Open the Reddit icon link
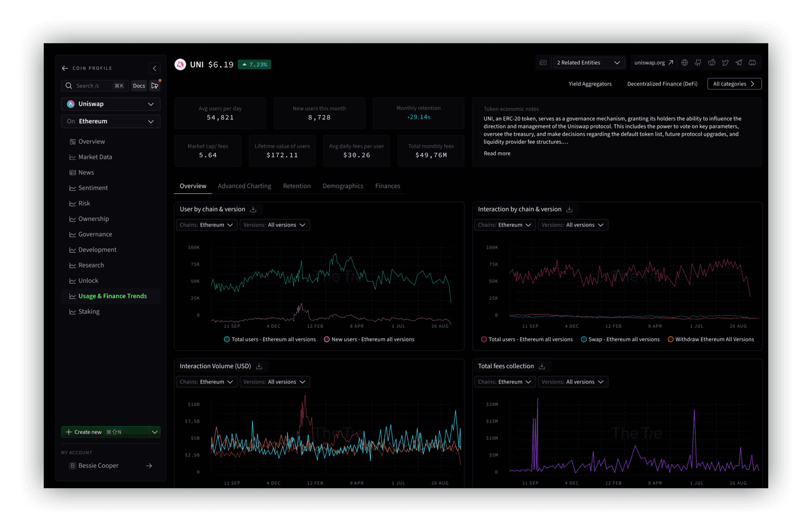The image size is (812, 532). 712,63
